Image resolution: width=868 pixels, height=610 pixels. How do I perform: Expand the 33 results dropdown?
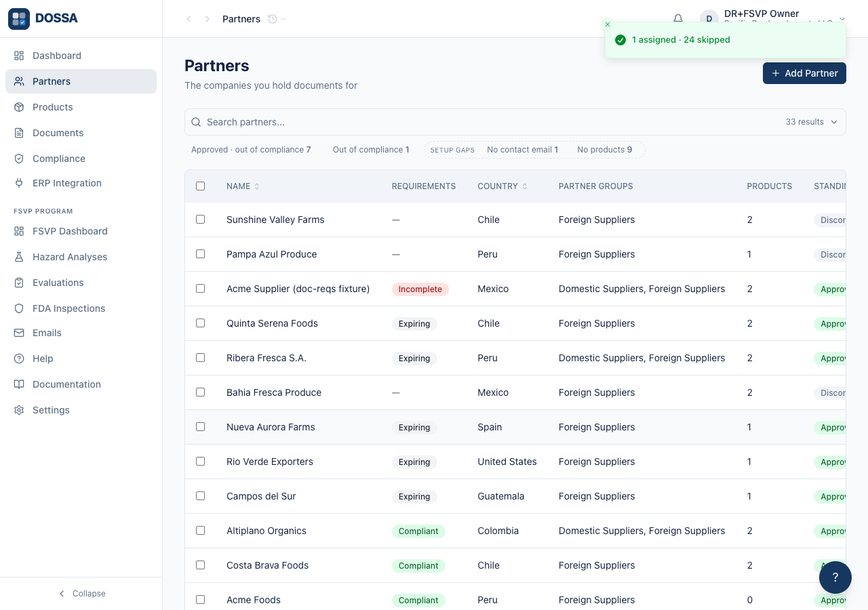tap(812, 122)
